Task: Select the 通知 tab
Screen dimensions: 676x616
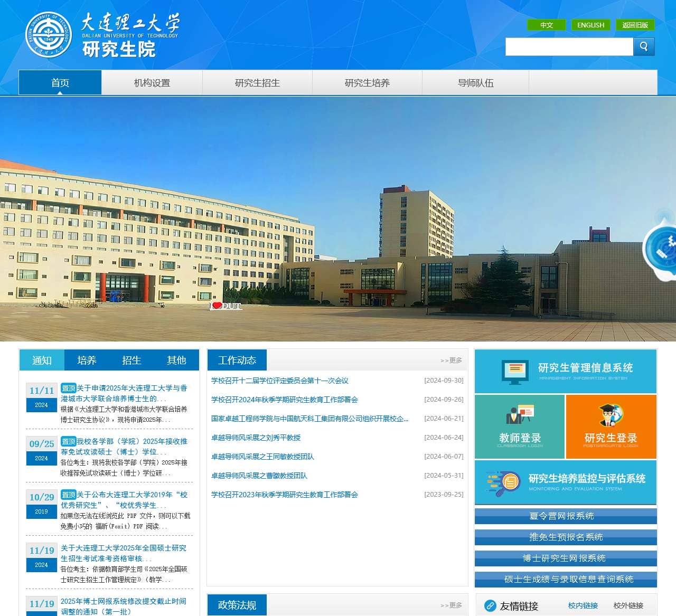Action: pos(42,360)
